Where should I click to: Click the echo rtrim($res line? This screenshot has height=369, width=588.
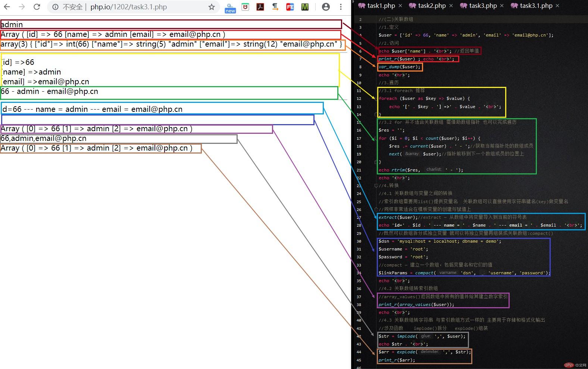coord(421,170)
